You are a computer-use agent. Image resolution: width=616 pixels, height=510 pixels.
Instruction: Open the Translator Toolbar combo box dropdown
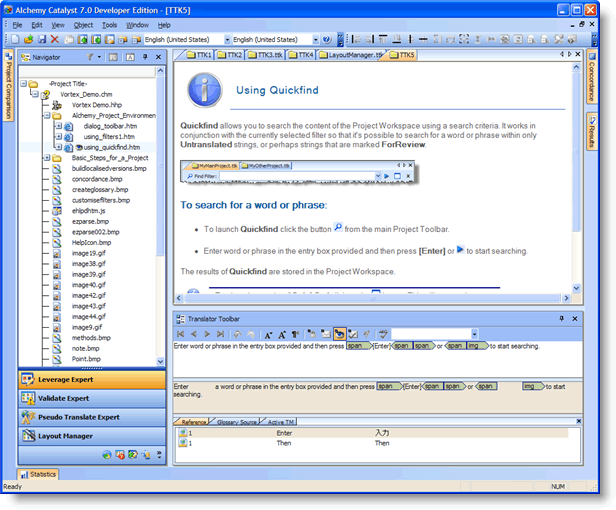pos(474,334)
